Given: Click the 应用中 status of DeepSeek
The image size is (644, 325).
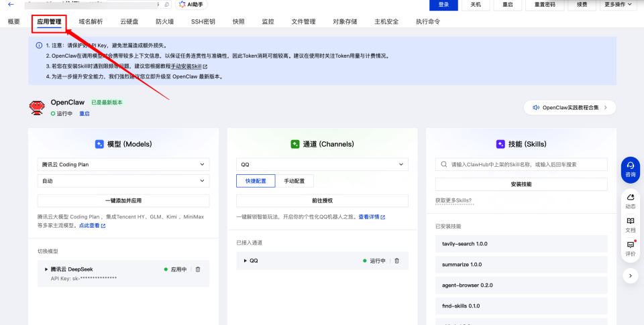Looking at the screenshot, I should click(x=175, y=269).
